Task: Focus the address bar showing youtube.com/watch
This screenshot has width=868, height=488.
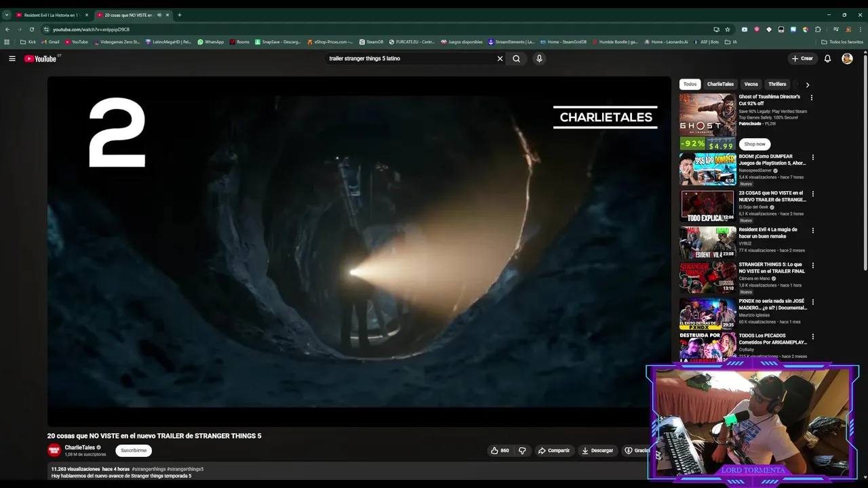Action: pos(380,29)
